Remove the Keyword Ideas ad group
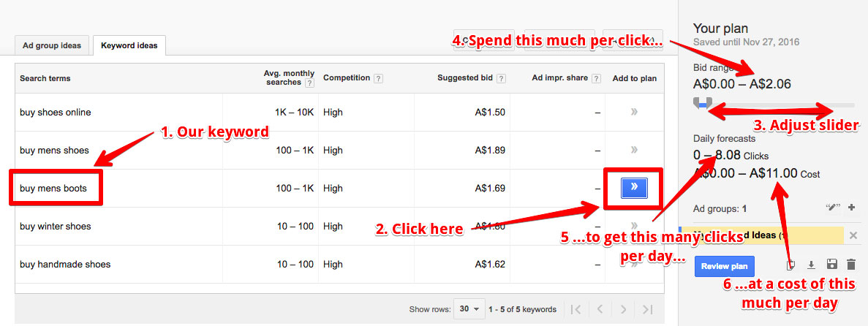Image resolution: width=868 pixels, height=326 pixels. click(x=853, y=236)
